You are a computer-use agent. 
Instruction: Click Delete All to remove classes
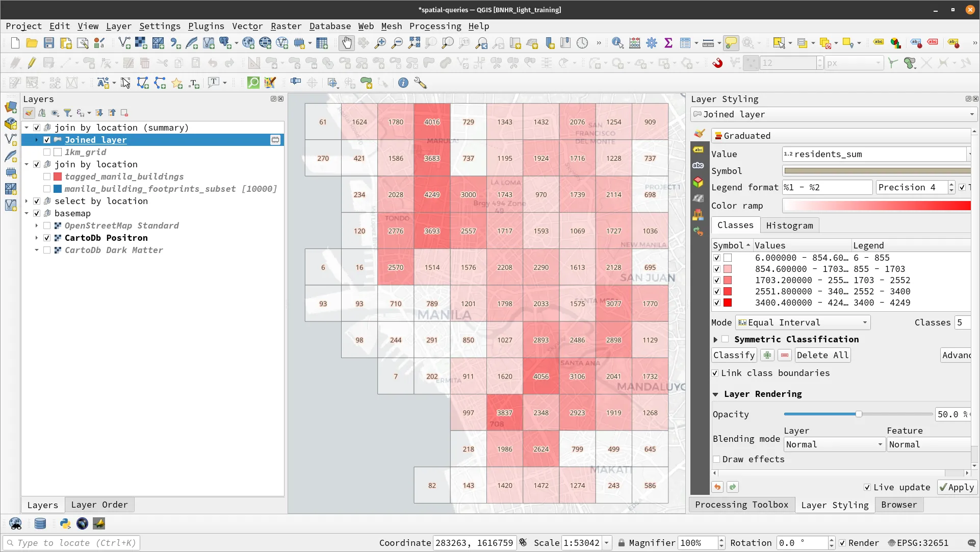pos(822,355)
